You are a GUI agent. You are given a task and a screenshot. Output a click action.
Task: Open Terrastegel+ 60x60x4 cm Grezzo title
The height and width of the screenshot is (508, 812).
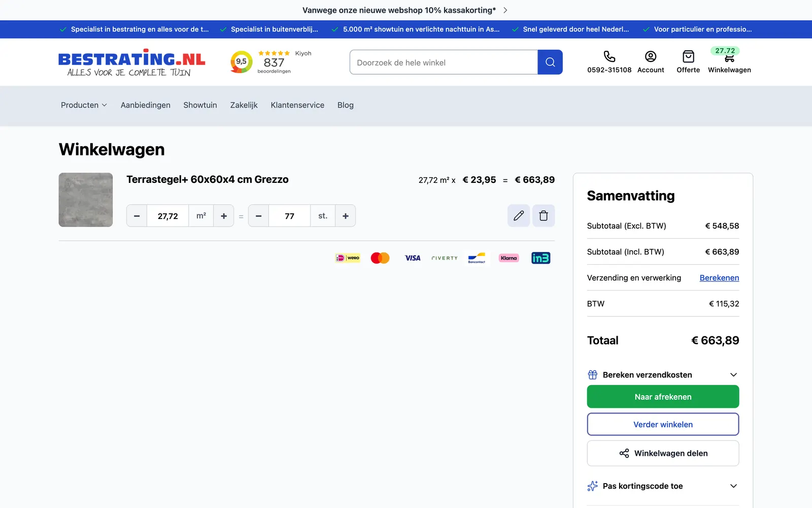(208, 179)
